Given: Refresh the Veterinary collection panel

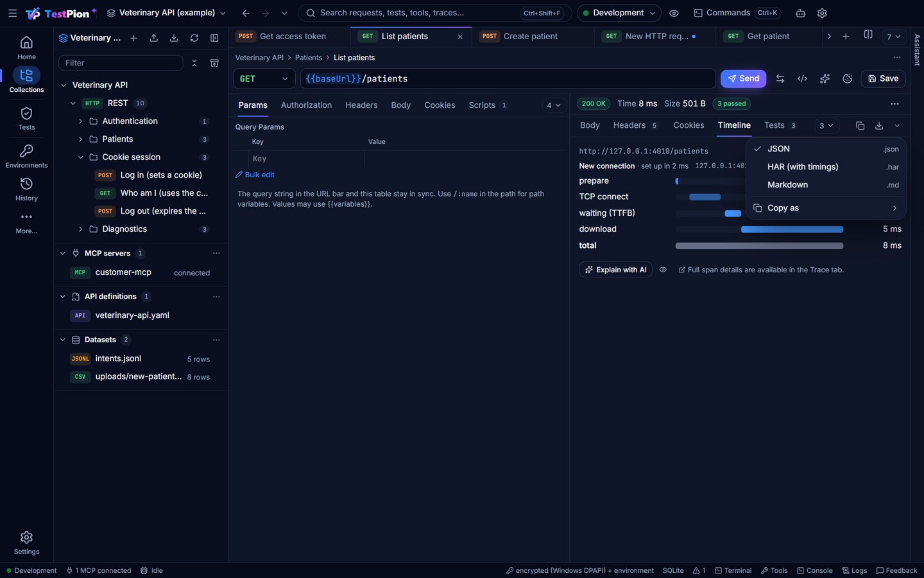Looking at the screenshot, I should pyautogui.click(x=194, y=38).
